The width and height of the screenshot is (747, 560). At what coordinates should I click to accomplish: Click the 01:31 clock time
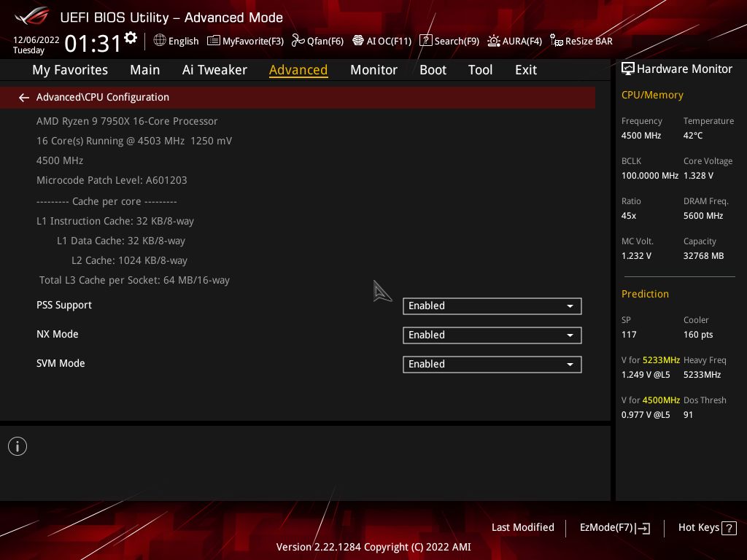click(x=93, y=44)
